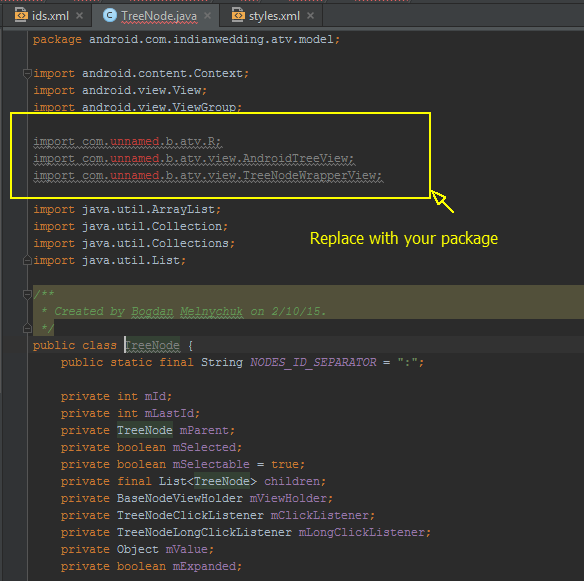Switch to the ids.xml tab

47,16
